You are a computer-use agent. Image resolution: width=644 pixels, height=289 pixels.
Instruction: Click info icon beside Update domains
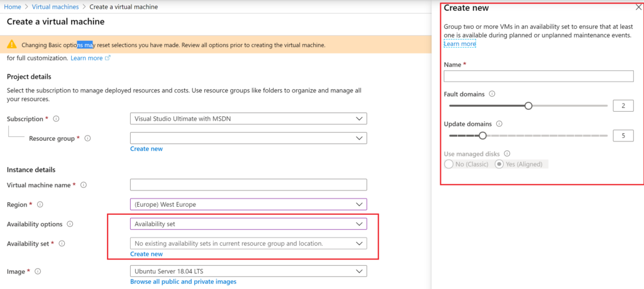pos(498,124)
